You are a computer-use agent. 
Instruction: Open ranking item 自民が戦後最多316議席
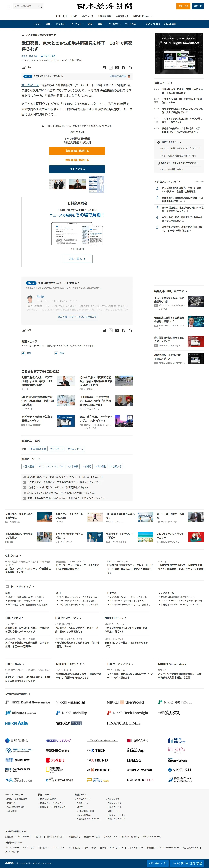[182, 190]
